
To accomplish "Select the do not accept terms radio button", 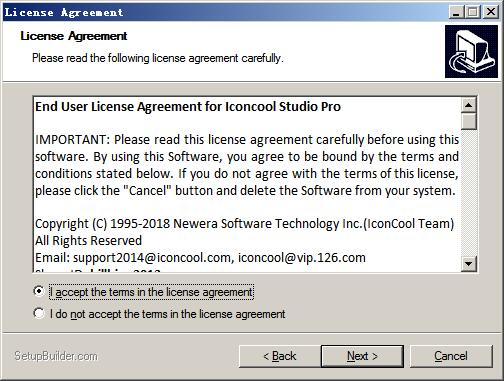I will point(39,313).
